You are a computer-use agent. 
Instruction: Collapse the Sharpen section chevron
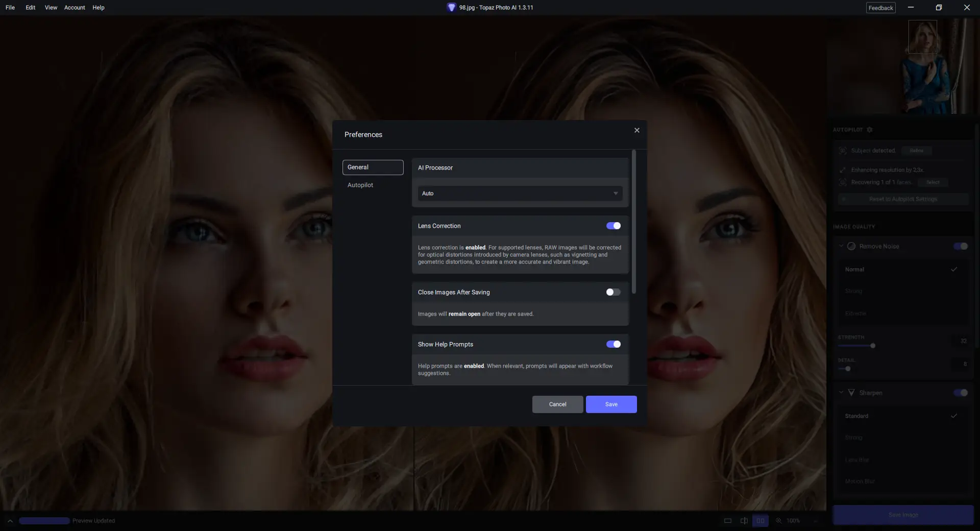[x=841, y=393]
